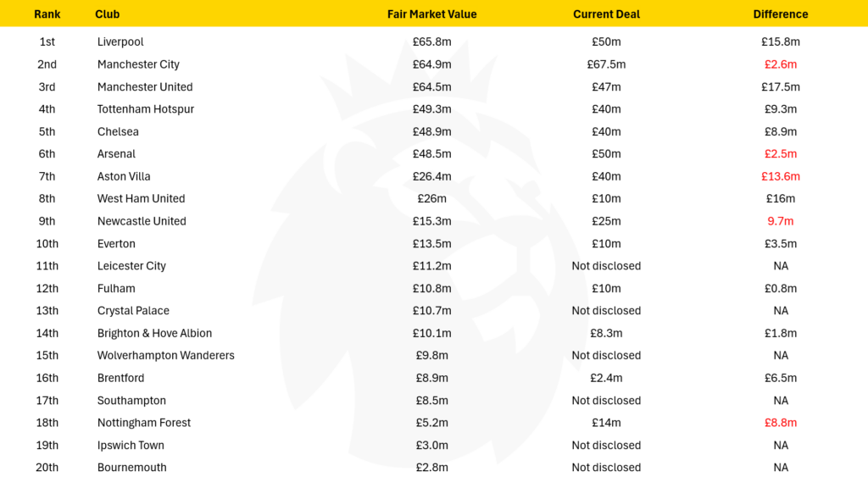Viewport: 868px width, 488px height.
Task: Select the Fair Market Value header
Action: click(x=431, y=14)
